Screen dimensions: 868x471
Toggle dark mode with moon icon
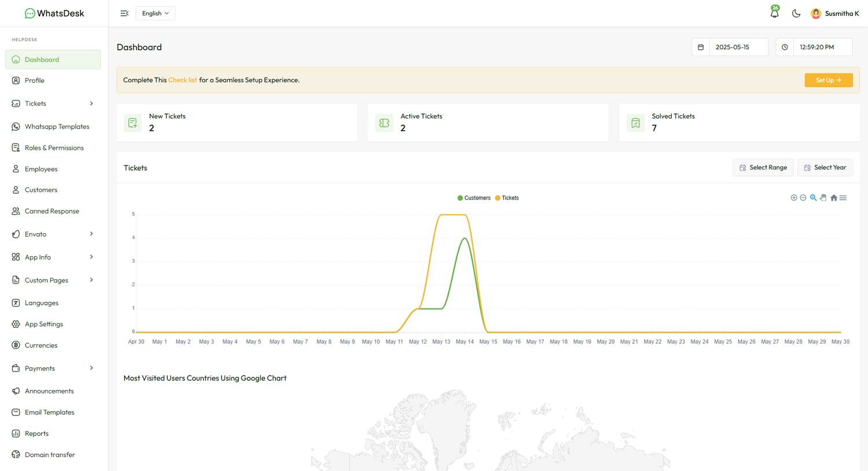pyautogui.click(x=796, y=13)
